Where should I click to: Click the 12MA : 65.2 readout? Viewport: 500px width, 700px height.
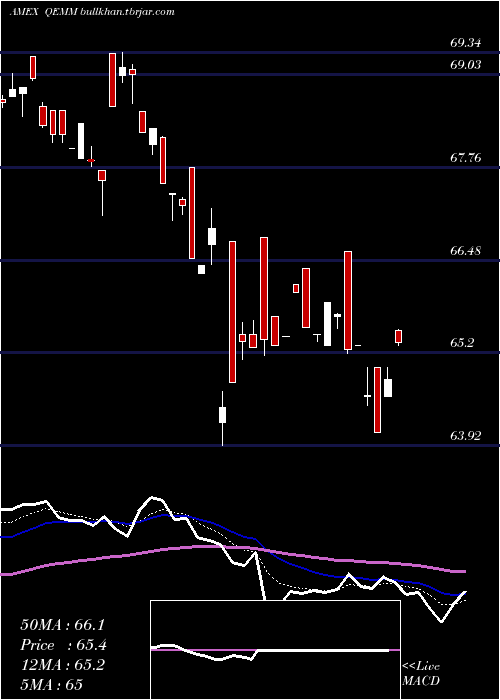point(62,665)
